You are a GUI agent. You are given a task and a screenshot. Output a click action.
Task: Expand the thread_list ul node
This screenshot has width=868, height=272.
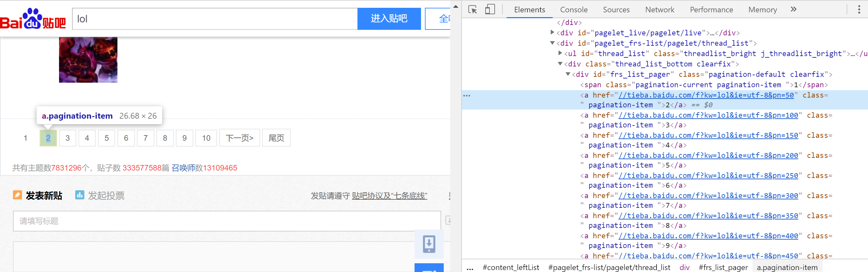point(560,53)
